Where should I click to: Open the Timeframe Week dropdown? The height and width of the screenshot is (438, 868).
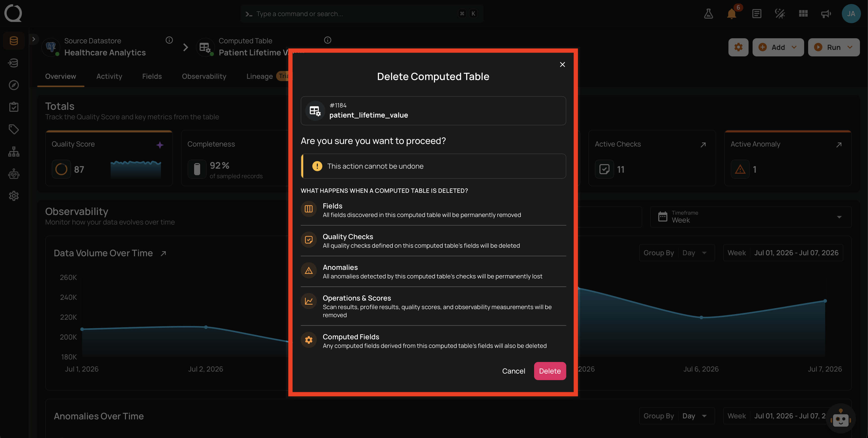tap(750, 217)
